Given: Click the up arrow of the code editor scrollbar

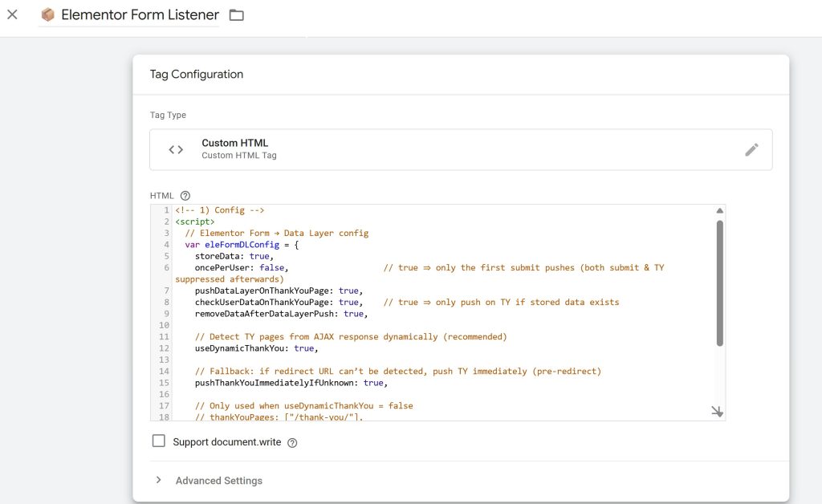Looking at the screenshot, I should (x=720, y=210).
